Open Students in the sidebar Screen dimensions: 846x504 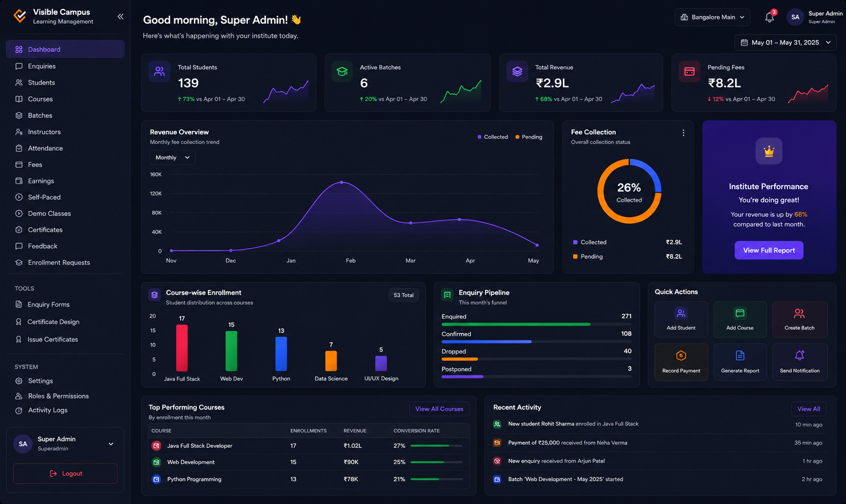pyautogui.click(x=65, y=82)
